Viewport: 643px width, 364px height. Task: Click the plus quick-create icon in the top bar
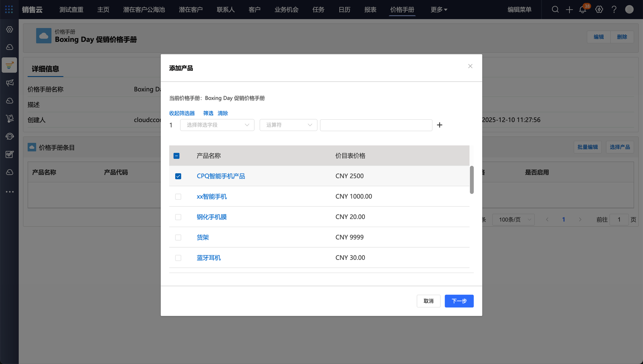(569, 10)
